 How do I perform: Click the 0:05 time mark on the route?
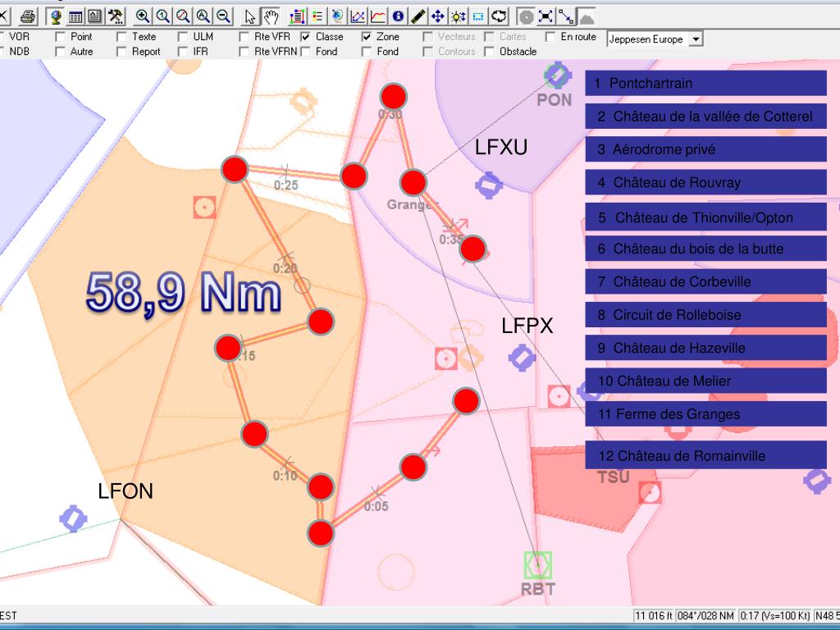click(x=376, y=506)
